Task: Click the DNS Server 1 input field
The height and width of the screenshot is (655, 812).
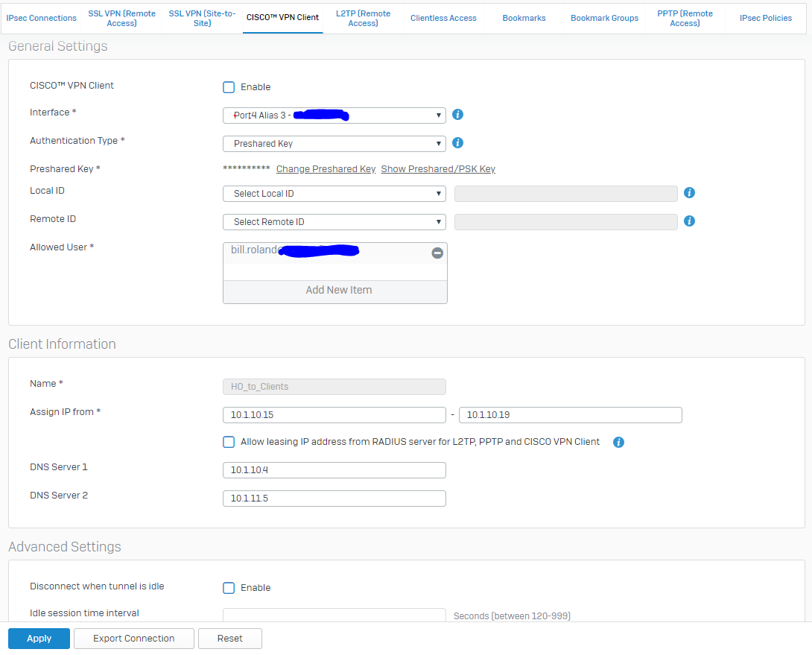Action: [x=334, y=470]
